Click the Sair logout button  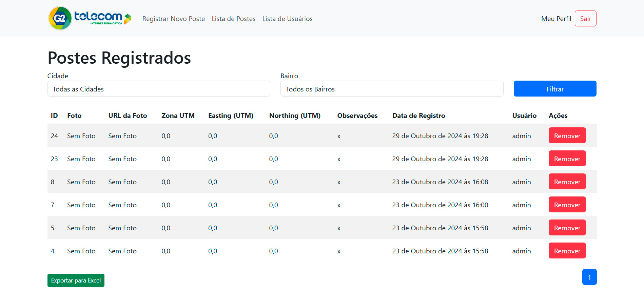(586, 19)
